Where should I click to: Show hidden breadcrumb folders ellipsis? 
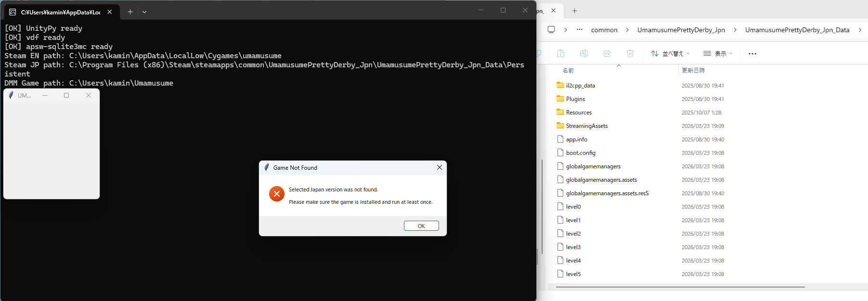click(x=580, y=30)
